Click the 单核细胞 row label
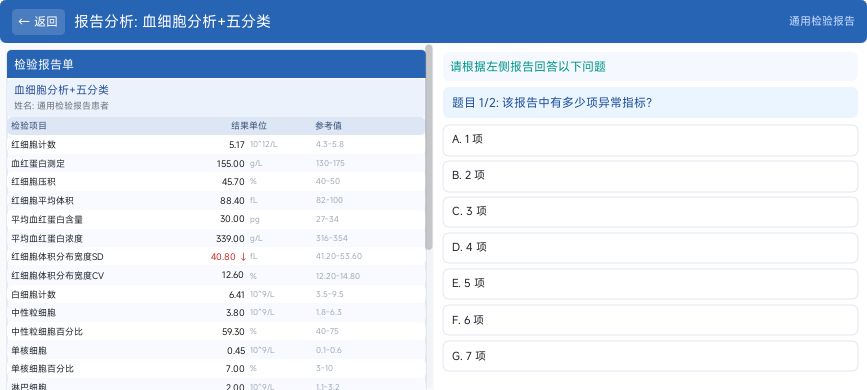867x390 pixels. pos(29,351)
